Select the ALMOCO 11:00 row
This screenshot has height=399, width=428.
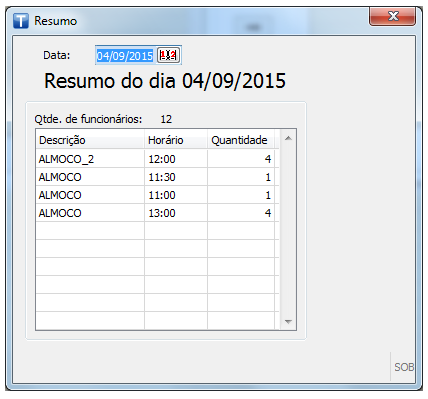[157, 195]
